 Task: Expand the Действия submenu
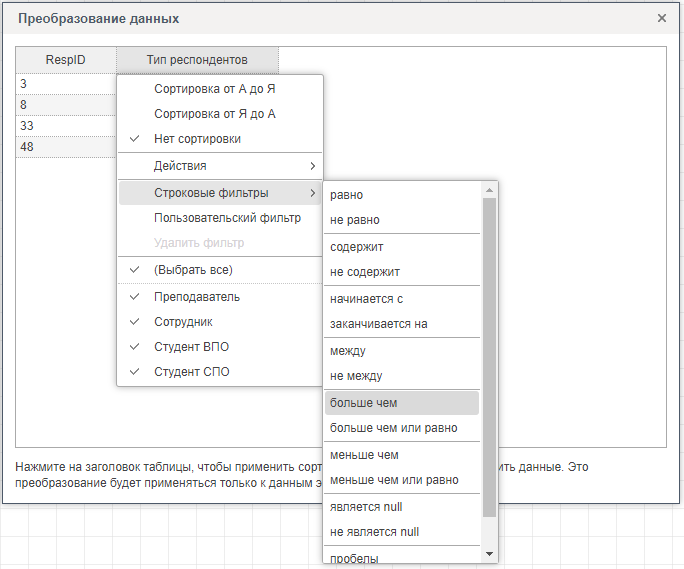tap(220, 166)
